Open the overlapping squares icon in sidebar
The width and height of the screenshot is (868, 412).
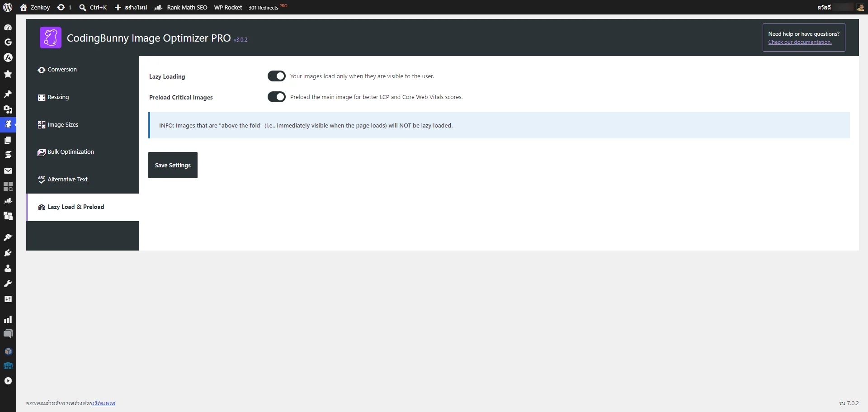8,216
